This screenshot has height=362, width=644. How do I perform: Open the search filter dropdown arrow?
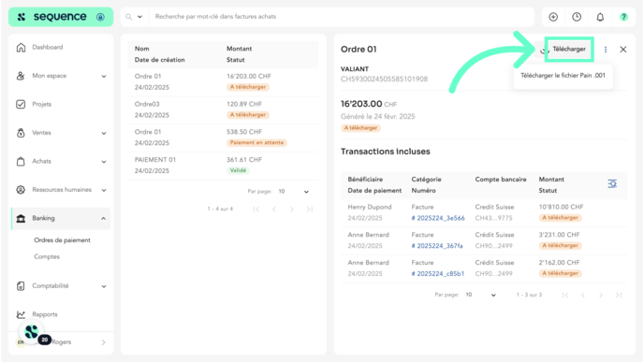[x=139, y=17]
